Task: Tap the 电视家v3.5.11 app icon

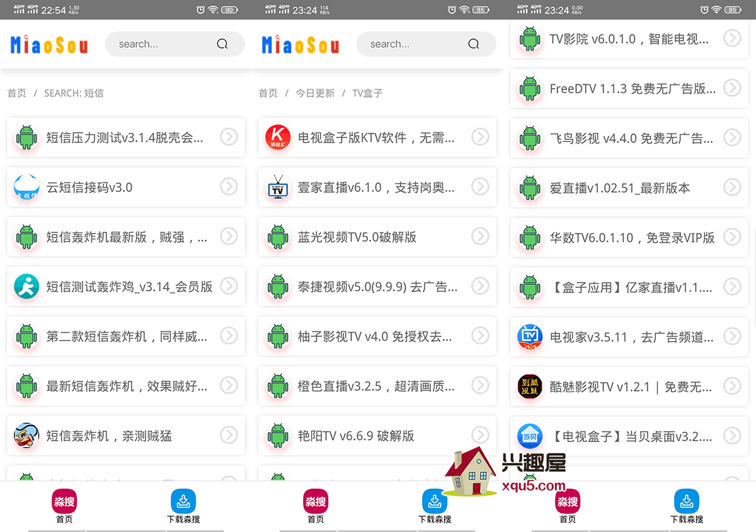Action: click(x=530, y=336)
